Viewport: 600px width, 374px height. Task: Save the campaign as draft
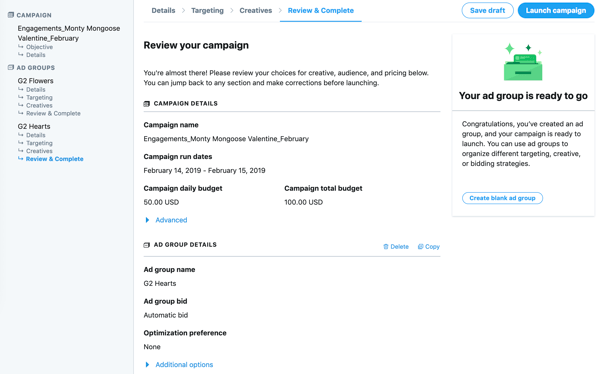pyautogui.click(x=488, y=10)
